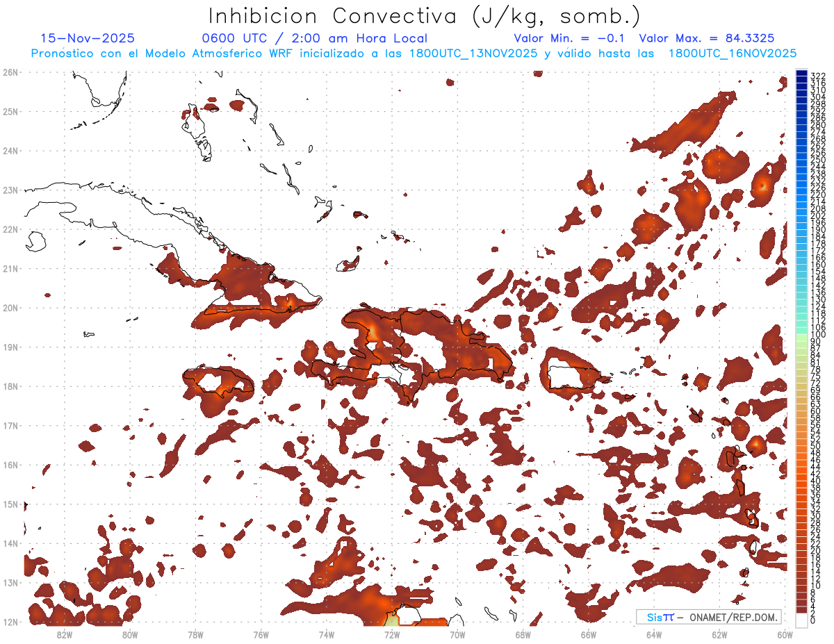This screenshot has height=644, width=834.
Task: Click the colorbar value label '0'
Action: pyautogui.click(x=812, y=620)
